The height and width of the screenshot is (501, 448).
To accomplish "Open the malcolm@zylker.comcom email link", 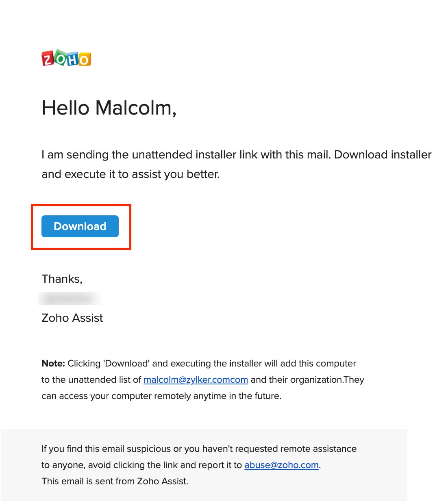I will pyautogui.click(x=196, y=380).
